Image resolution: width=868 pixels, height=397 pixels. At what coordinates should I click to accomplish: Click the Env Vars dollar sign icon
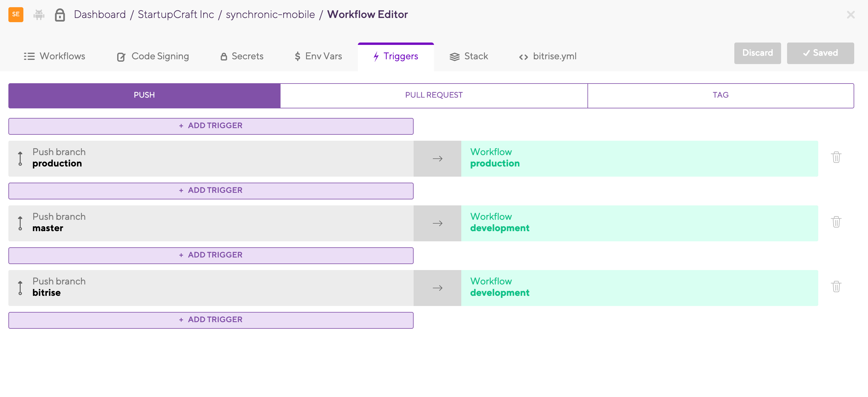tap(297, 56)
